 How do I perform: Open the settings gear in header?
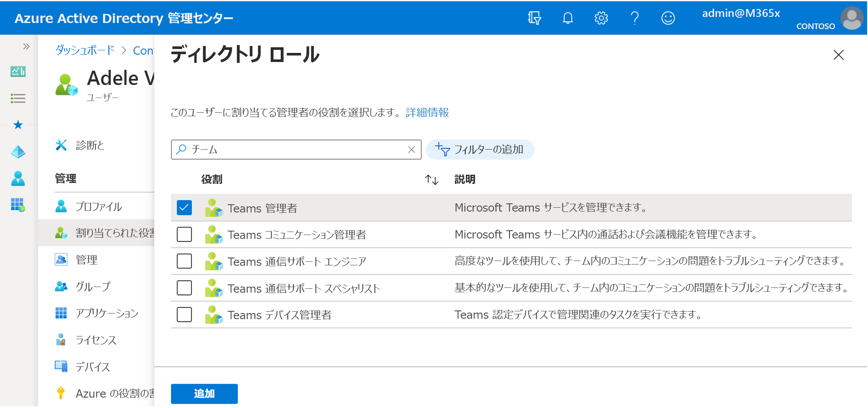601,18
